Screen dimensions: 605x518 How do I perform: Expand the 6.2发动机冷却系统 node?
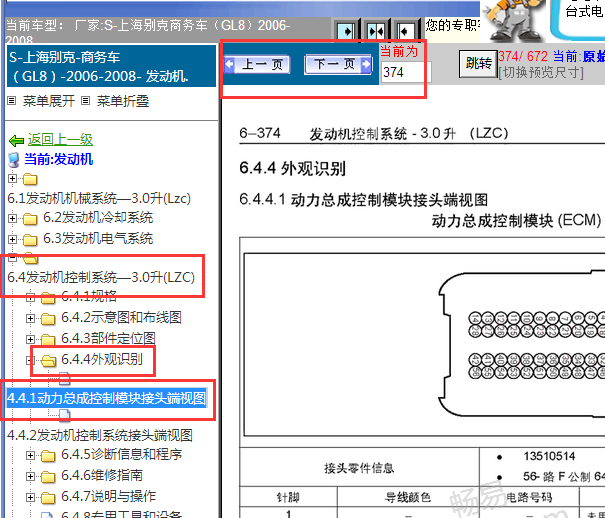coord(12,218)
